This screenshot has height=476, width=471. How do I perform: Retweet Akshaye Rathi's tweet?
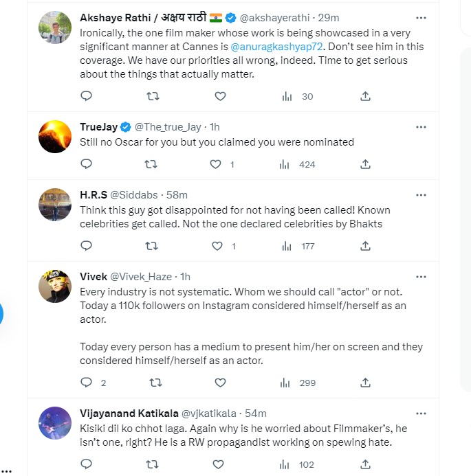click(x=153, y=96)
